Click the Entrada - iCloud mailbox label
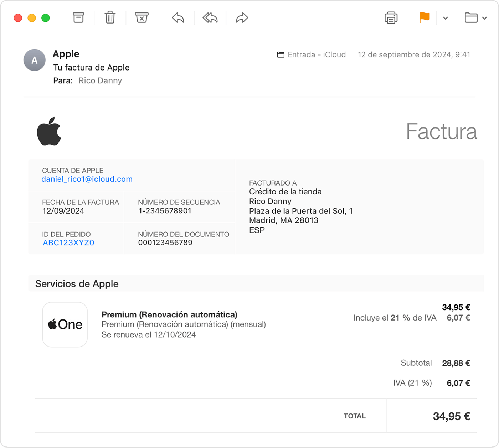Image resolution: width=499 pixels, height=448 pixels. 317,54
